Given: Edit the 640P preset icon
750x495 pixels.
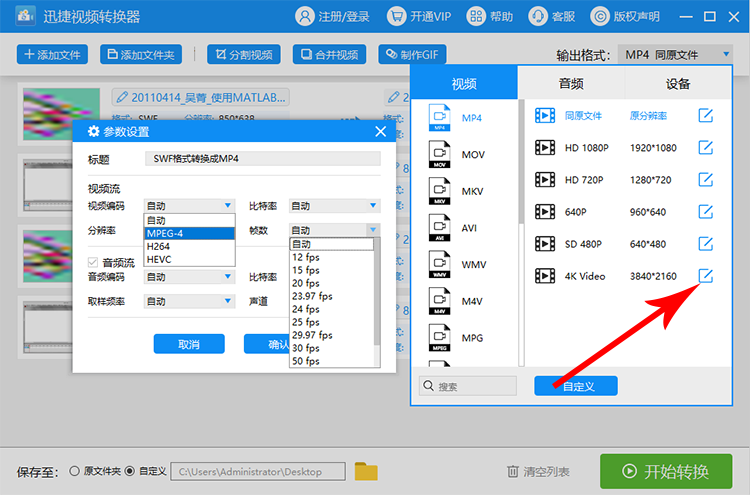Looking at the screenshot, I should [x=706, y=211].
